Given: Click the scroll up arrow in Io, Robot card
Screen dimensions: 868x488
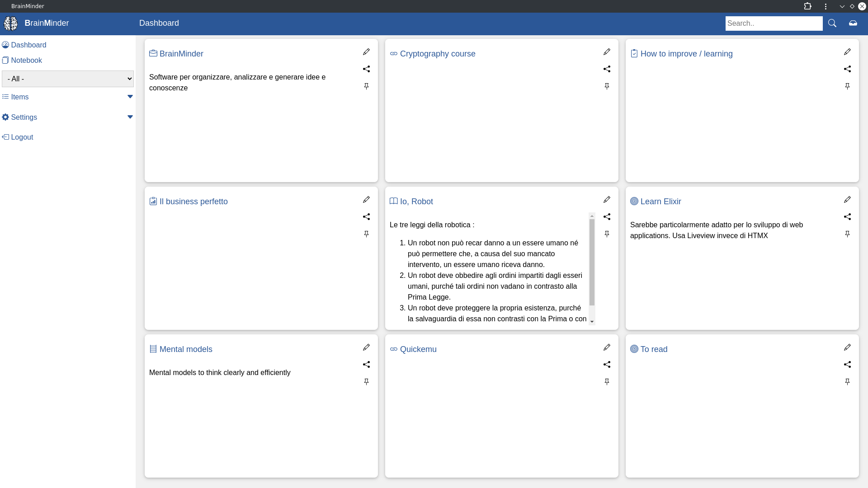Looking at the screenshot, I should (592, 216).
